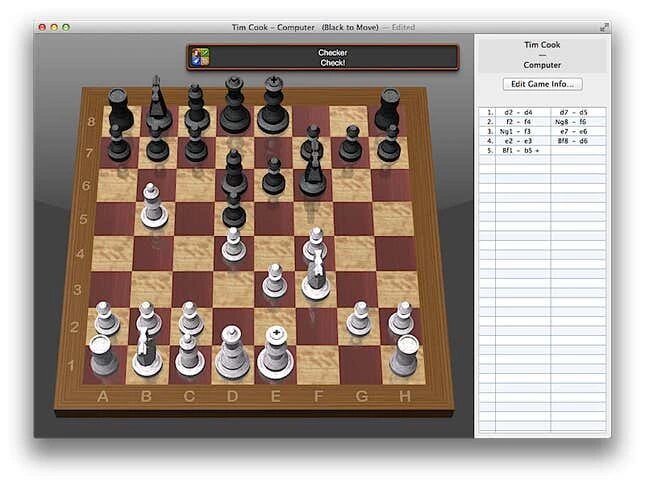Select the black pawn on a7
This screenshot has height=485, width=645.
pyautogui.click(x=118, y=143)
